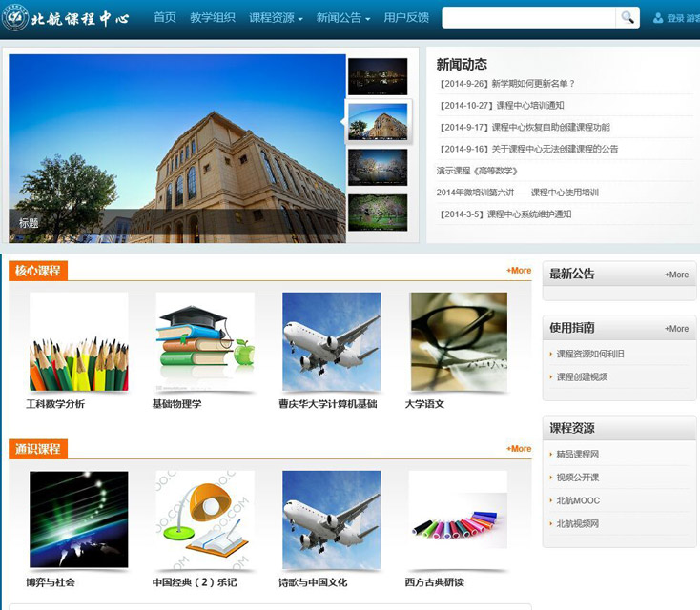This screenshot has height=610, width=700.
Task: Click the user login icon
Action: 658,18
